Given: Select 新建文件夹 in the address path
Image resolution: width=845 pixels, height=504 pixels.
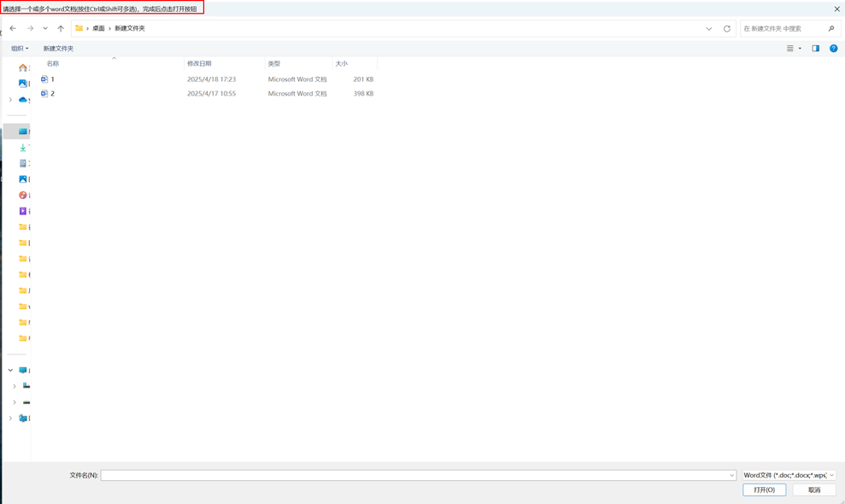Looking at the screenshot, I should coord(130,28).
